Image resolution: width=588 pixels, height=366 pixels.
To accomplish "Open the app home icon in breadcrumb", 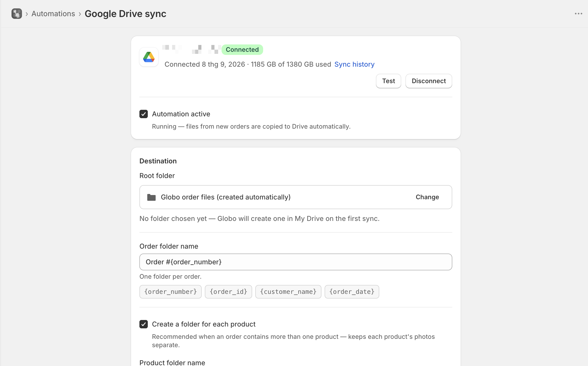I will [17, 14].
